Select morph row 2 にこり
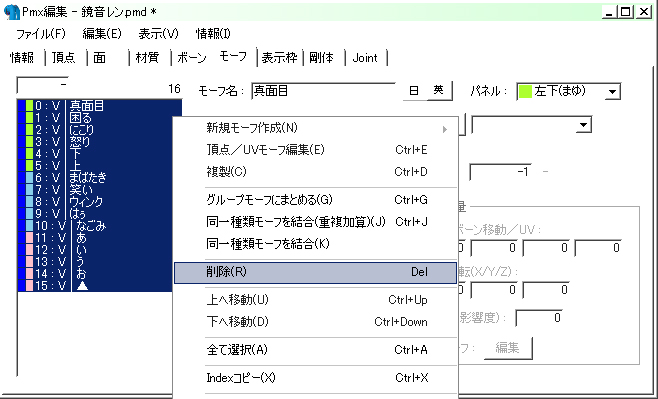 pyautogui.click(x=95, y=130)
